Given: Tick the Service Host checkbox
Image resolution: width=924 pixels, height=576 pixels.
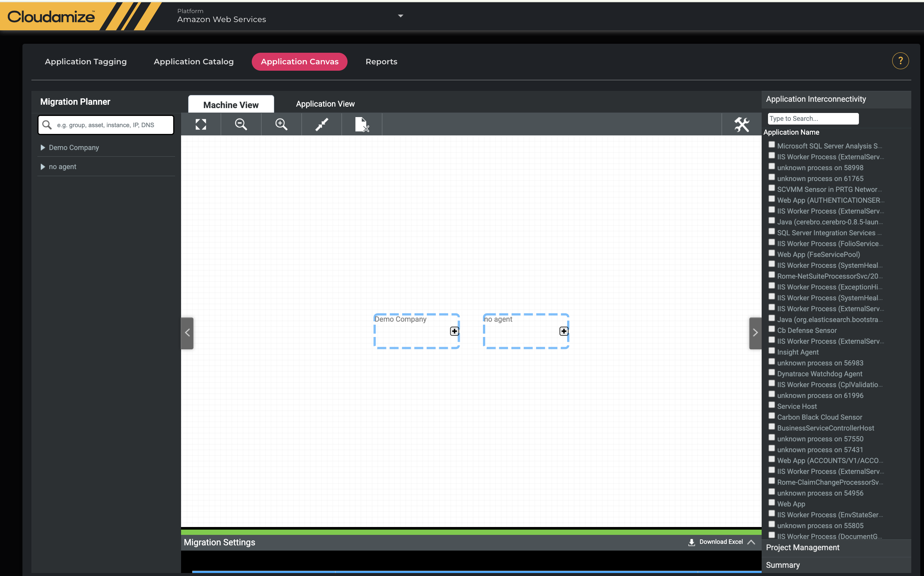Looking at the screenshot, I should pyautogui.click(x=772, y=405).
